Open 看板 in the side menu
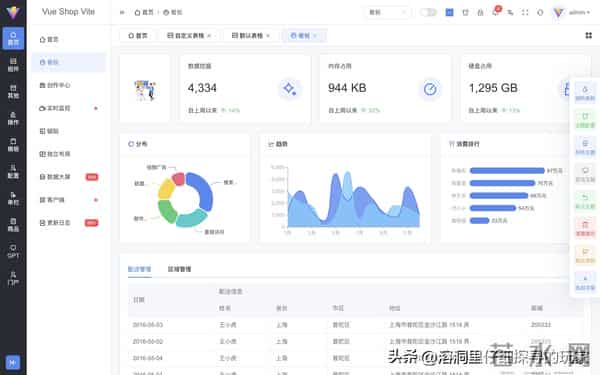This screenshot has height=375, width=600. [68, 62]
